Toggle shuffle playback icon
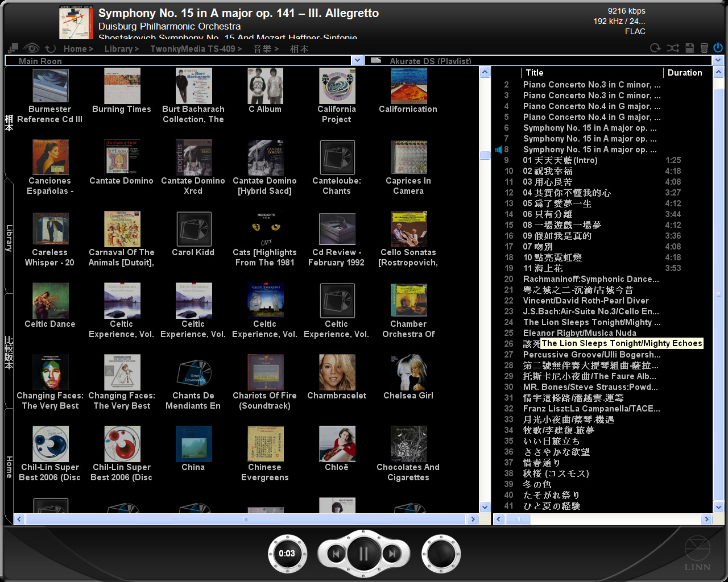728x582 pixels. [x=673, y=48]
